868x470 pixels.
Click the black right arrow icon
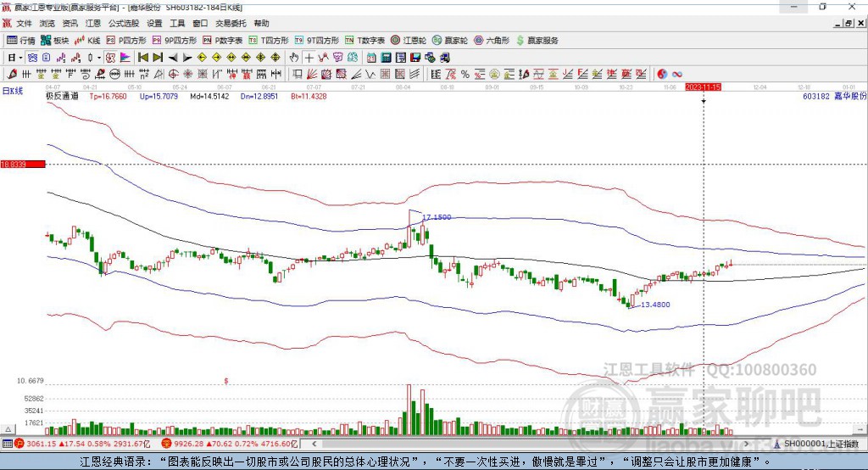187,58
